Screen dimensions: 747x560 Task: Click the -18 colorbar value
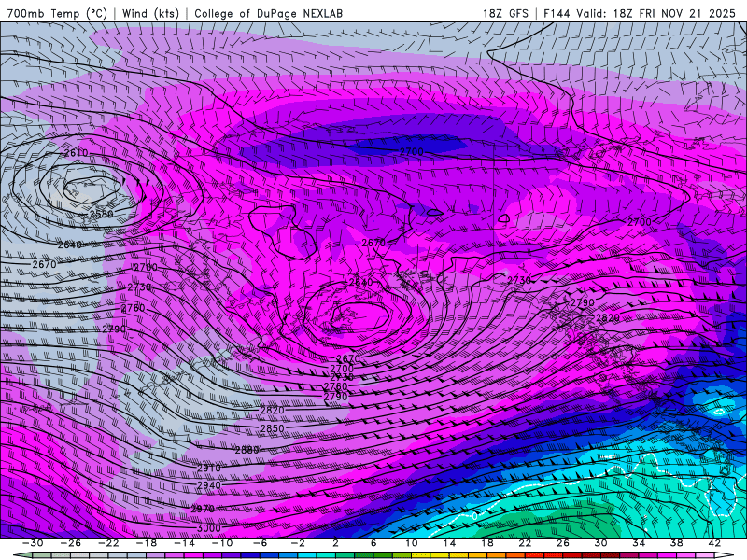click(147, 543)
